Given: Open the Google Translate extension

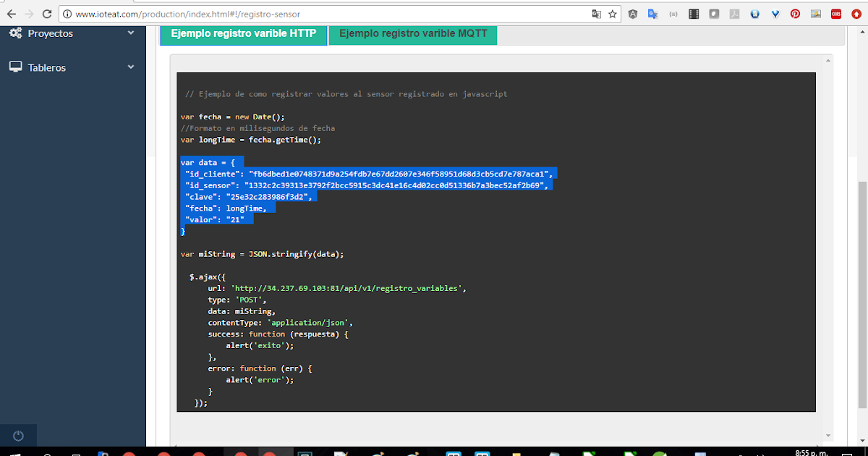Looking at the screenshot, I should (652, 13).
